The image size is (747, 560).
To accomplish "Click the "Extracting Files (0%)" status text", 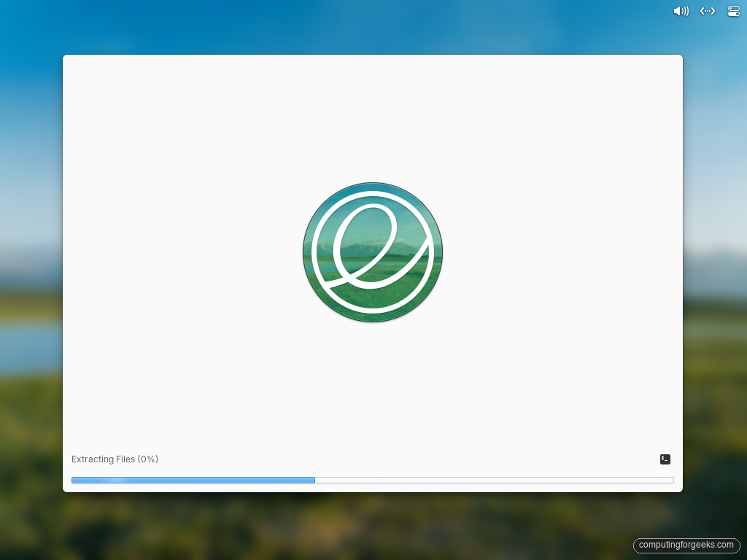I will pyautogui.click(x=115, y=459).
